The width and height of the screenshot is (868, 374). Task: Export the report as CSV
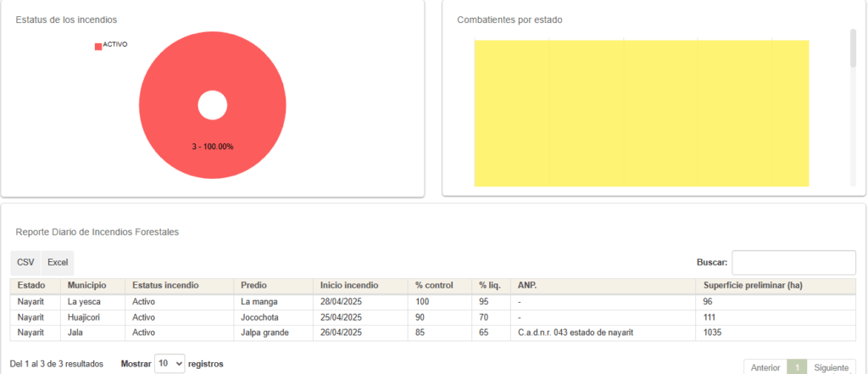[25, 263]
